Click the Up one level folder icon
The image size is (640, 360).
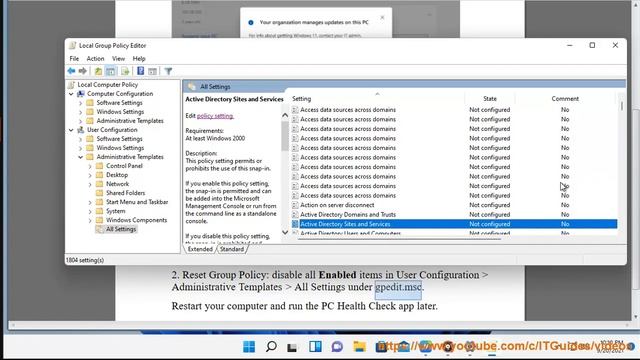click(98, 71)
